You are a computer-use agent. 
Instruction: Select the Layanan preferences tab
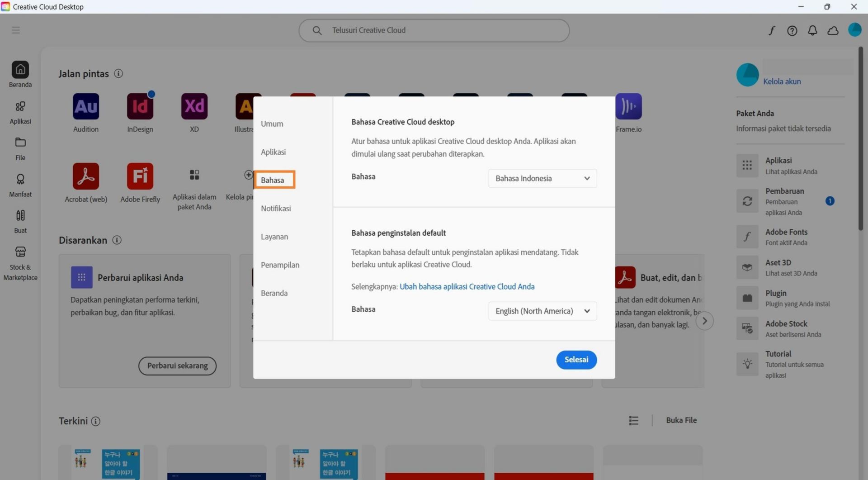(274, 237)
